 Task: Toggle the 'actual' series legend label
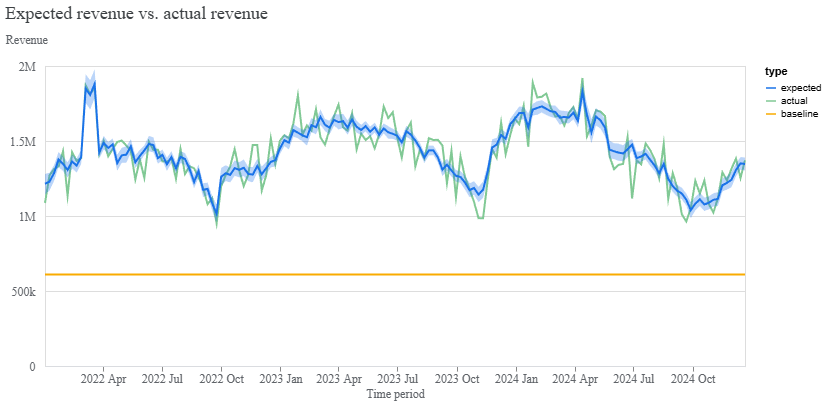tap(794, 101)
